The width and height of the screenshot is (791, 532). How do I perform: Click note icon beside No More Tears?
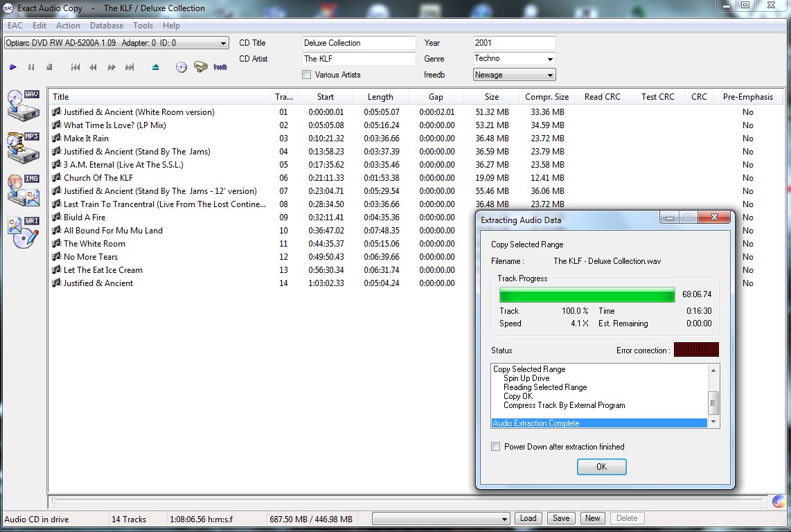click(57, 256)
